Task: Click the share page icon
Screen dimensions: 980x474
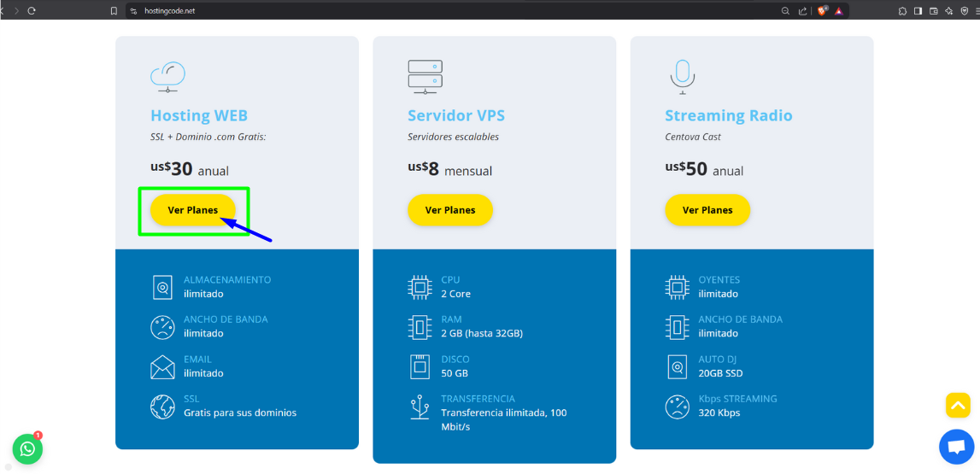Action: [x=802, y=11]
